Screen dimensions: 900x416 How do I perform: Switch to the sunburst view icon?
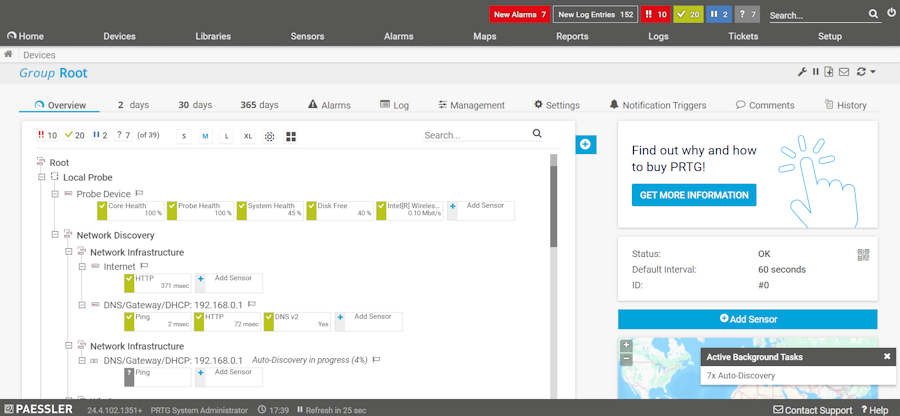[269, 136]
